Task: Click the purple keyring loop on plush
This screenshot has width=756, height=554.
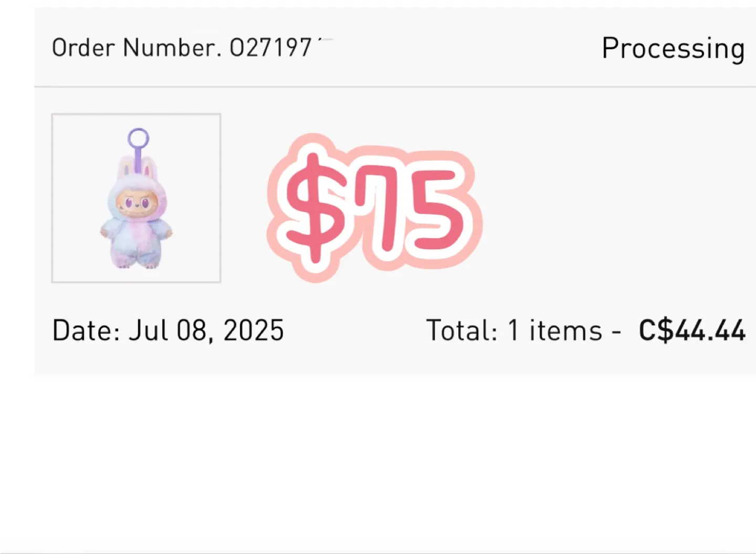Action: pyautogui.click(x=138, y=138)
